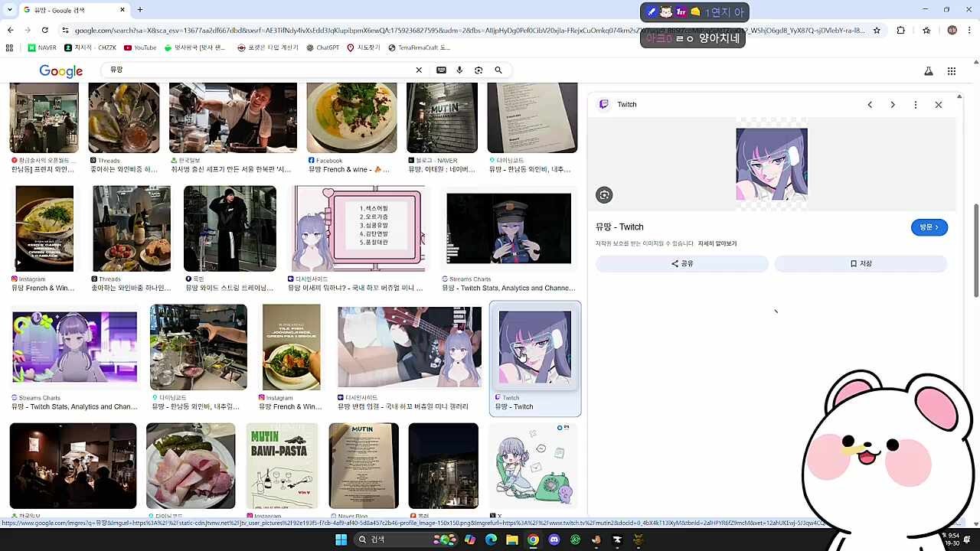The image size is (980, 551).
Task: Show previous image in preview panel
Action: point(870,105)
